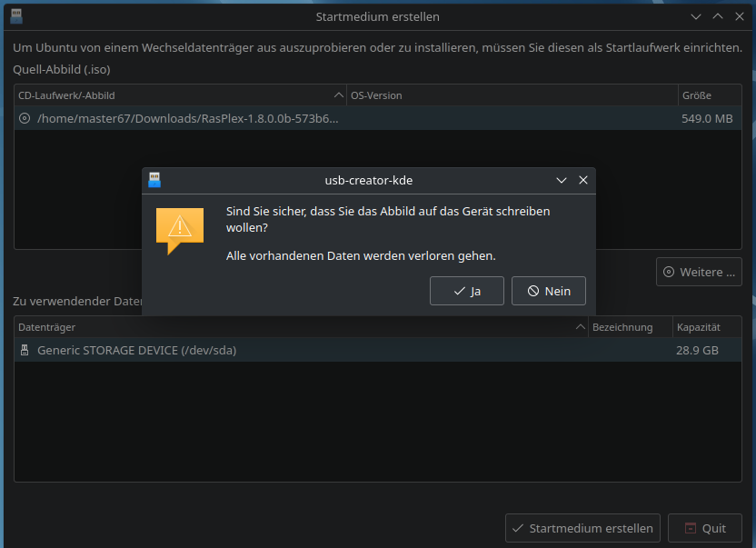756x548 pixels.
Task: Minimize the usb-creator-kde dialog
Action: pos(562,180)
